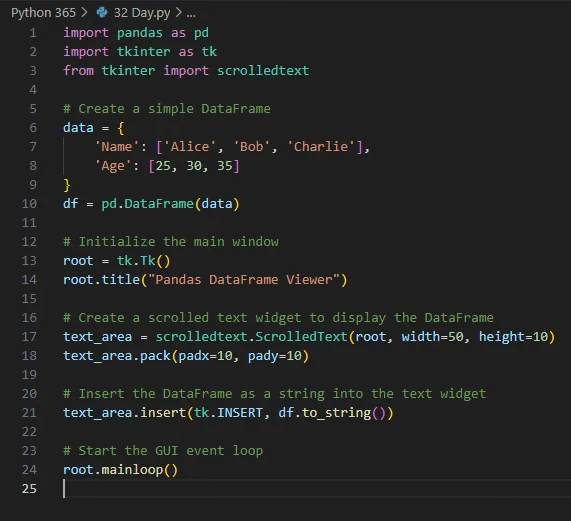Click comment '# Create a simple DataFrame'
Viewport: 571px width, 521px height.
[167, 108]
